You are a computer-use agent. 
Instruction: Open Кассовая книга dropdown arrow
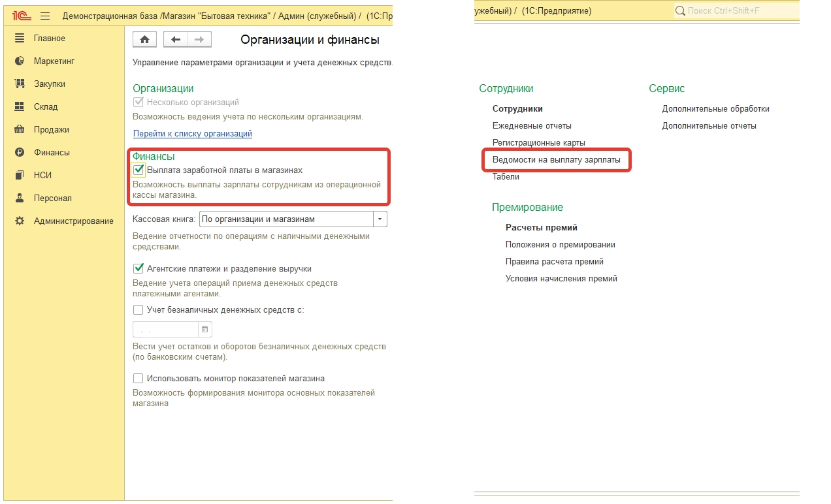click(380, 219)
